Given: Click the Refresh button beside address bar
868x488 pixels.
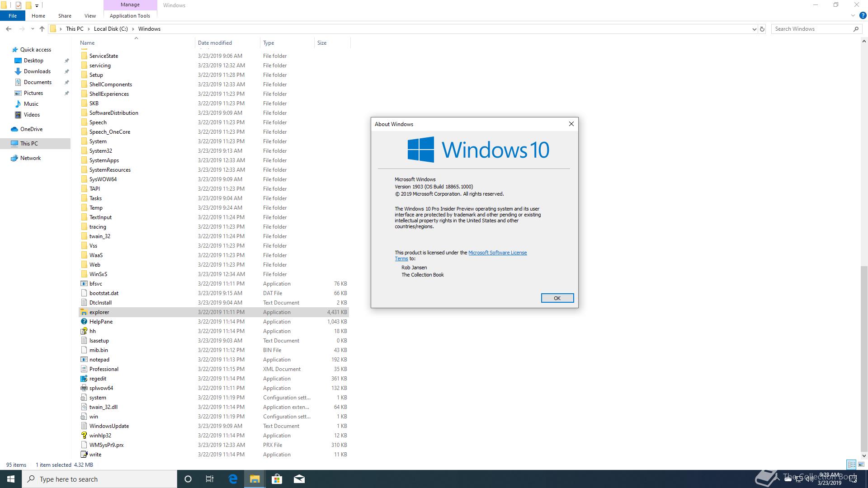Looking at the screenshot, I should point(762,29).
